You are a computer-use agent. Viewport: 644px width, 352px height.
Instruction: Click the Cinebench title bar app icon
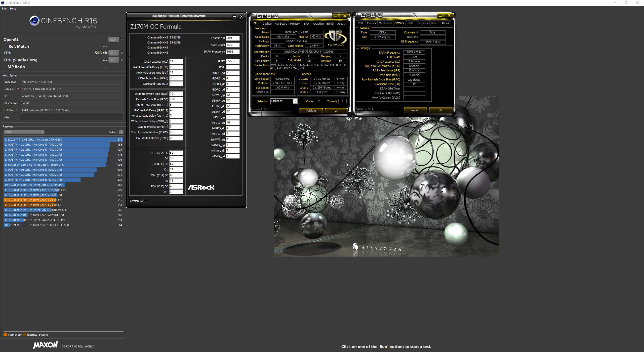tap(3, 3)
